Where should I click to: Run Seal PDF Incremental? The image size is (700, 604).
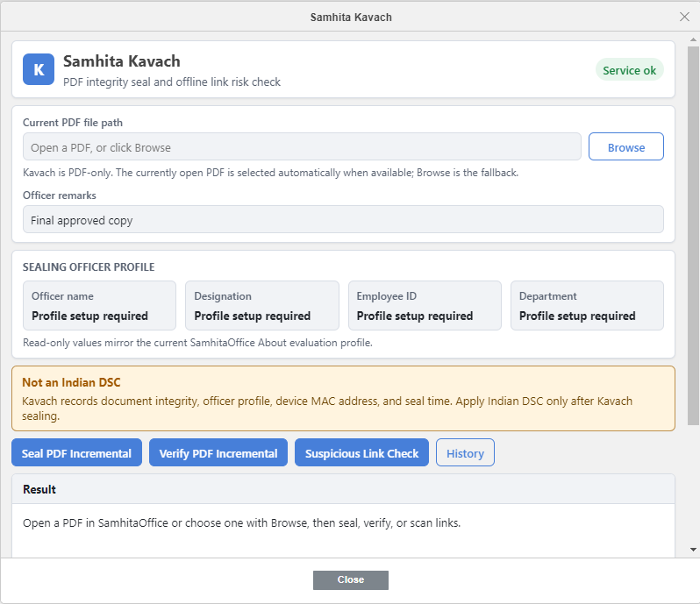[x=77, y=452]
